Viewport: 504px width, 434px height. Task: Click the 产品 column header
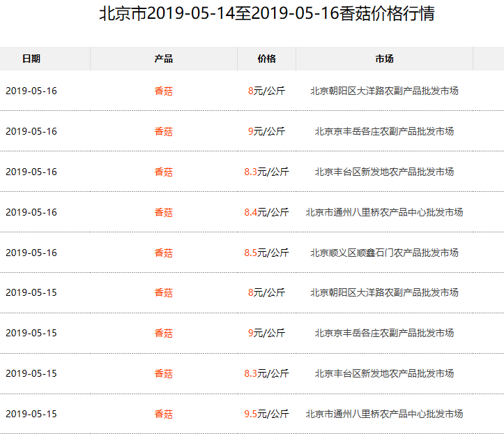click(164, 59)
